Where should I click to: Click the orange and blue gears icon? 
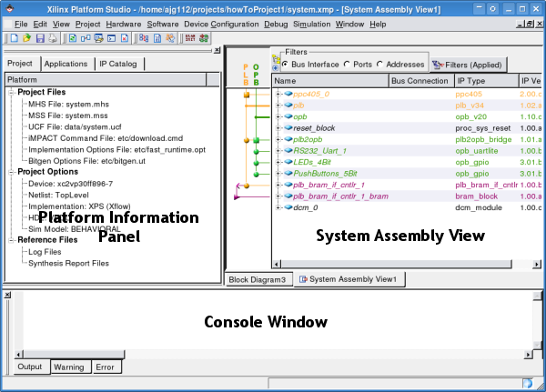coord(170,38)
